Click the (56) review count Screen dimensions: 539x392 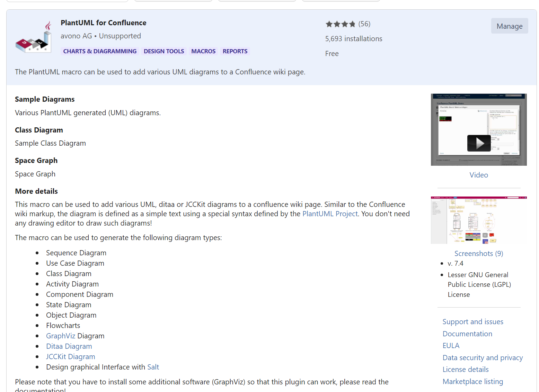coord(364,24)
